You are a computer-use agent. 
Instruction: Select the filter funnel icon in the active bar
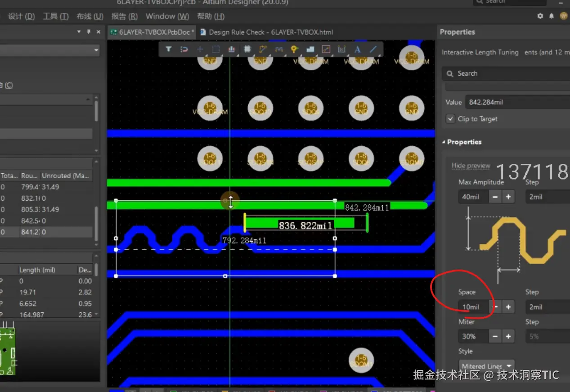pos(169,49)
